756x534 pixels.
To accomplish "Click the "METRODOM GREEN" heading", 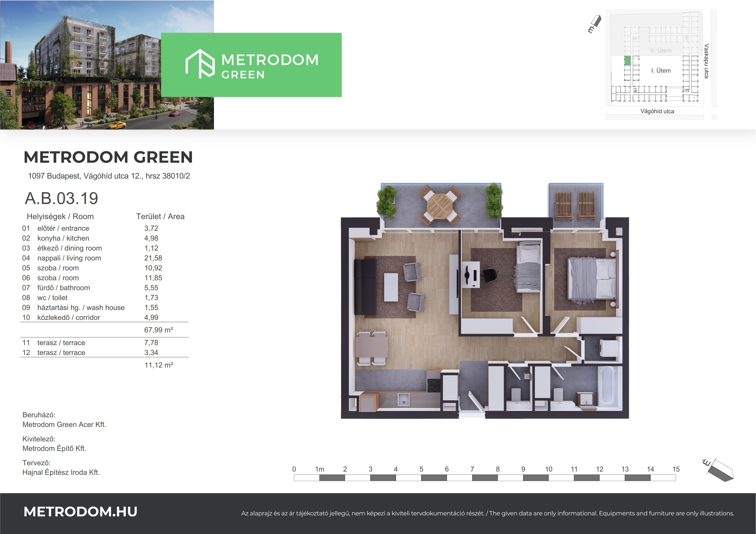I will 108,157.
